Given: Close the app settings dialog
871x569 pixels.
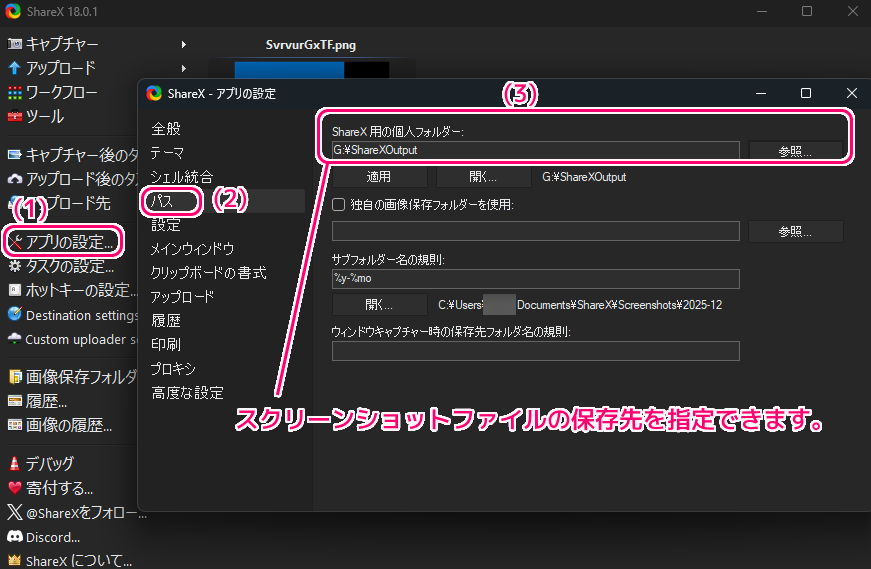Looking at the screenshot, I should (852, 93).
